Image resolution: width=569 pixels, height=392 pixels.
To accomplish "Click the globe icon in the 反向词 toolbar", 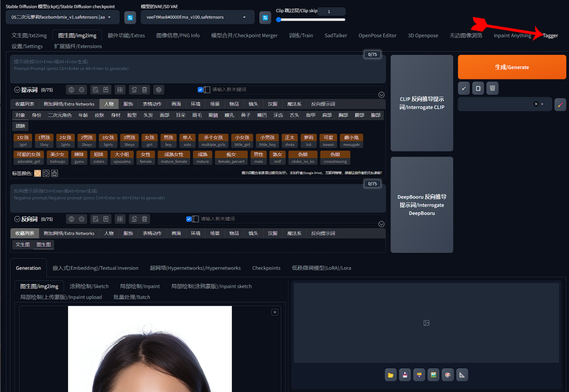I will [x=72, y=219].
